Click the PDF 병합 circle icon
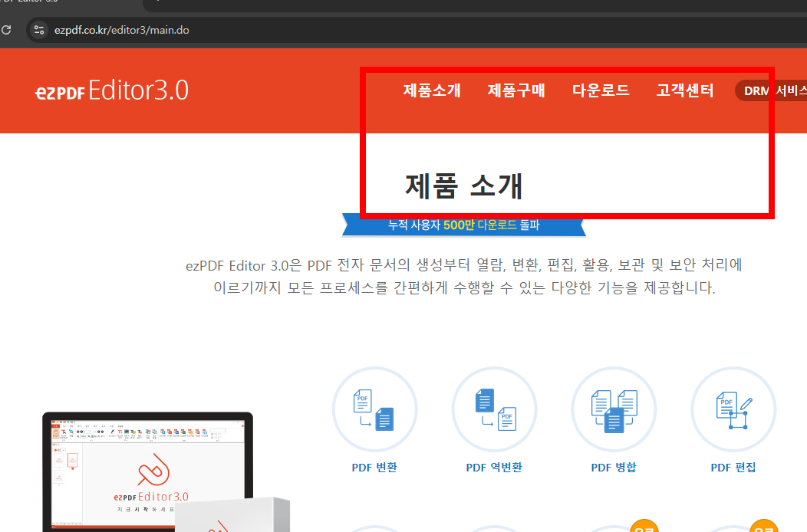This screenshot has height=532, width=807. point(614,409)
